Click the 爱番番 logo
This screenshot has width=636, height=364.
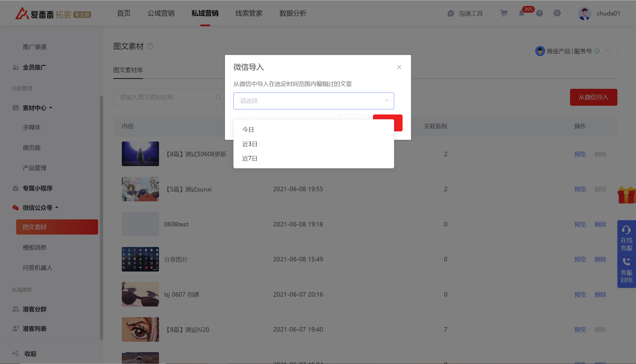(x=53, y=14)
